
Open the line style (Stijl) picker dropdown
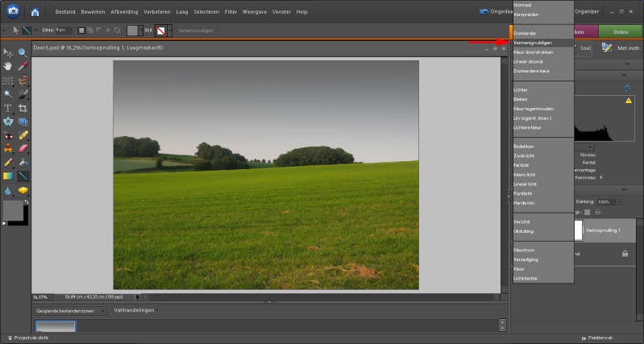click(x=170, y=30)
